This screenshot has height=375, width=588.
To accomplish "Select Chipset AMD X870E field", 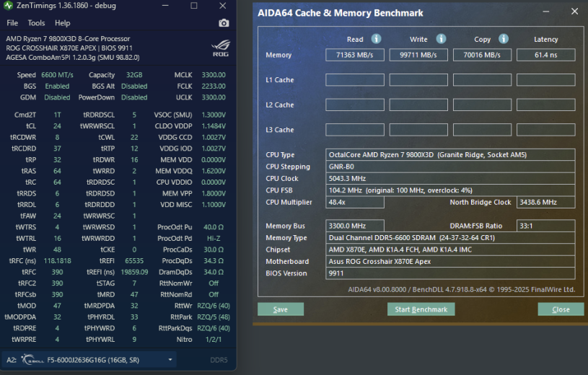I will (x=450, y=250).
